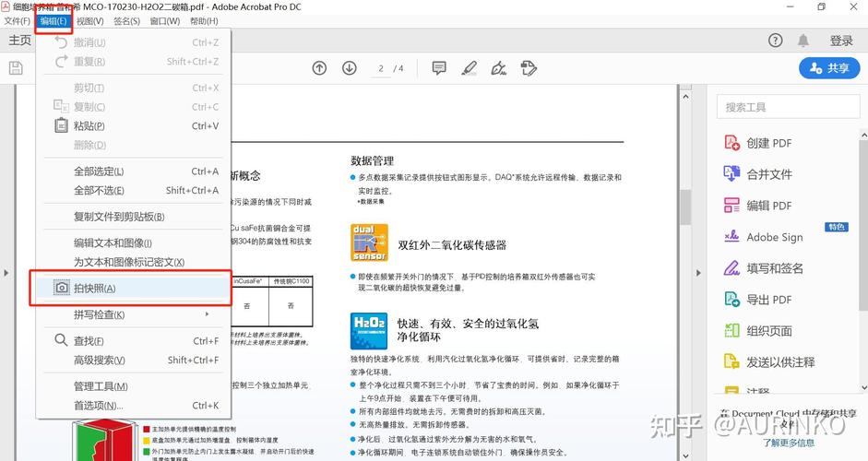Open the 创建 PDF tool
Image resolution: width=868 pixels, height=461 pixels.
[758, 143]
